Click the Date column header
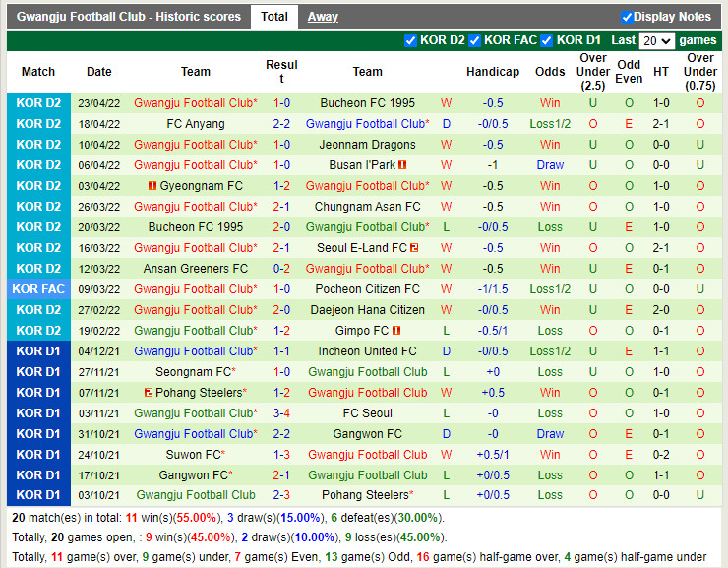 pos(99,72)
